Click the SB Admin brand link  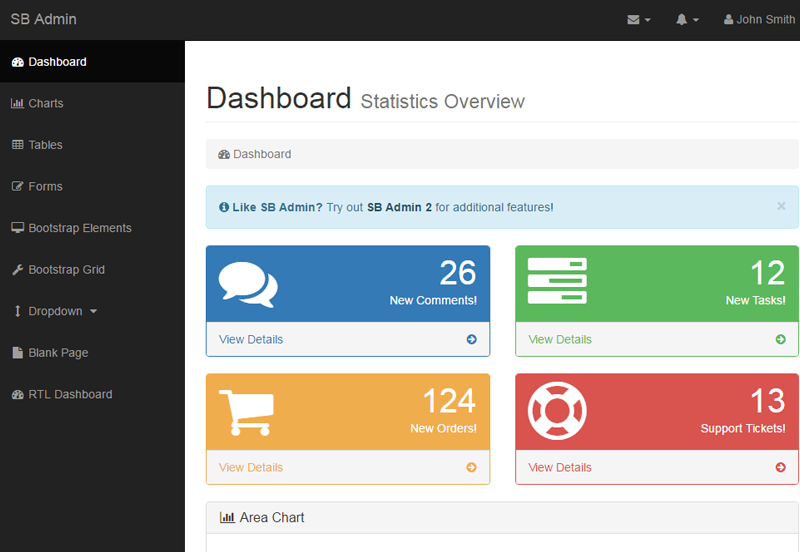43,19
